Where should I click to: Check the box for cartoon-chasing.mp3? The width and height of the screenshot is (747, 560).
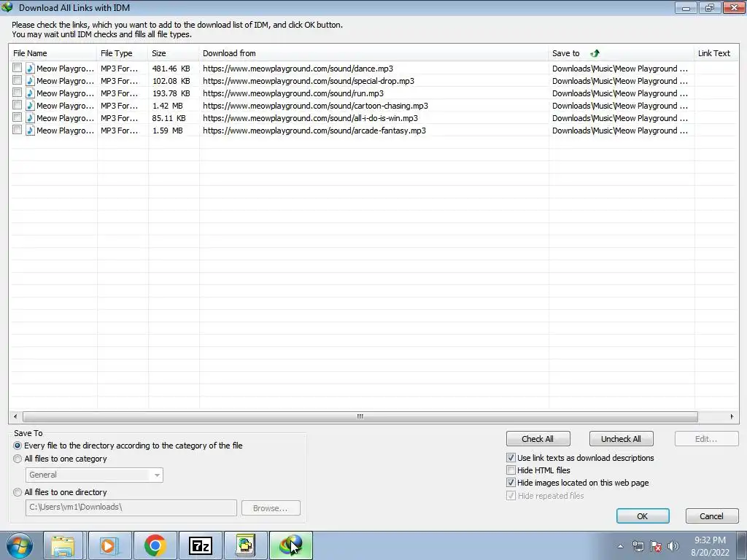tap(18, 105)
